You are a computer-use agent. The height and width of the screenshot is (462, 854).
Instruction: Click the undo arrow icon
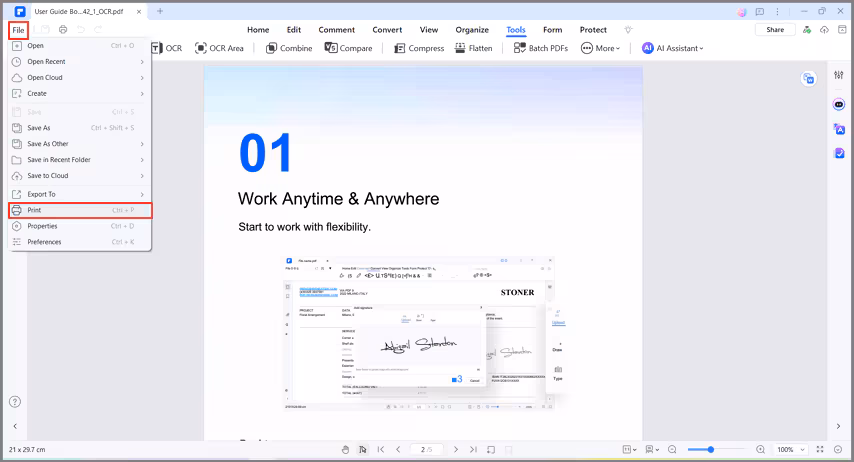(x=81, y=29)
